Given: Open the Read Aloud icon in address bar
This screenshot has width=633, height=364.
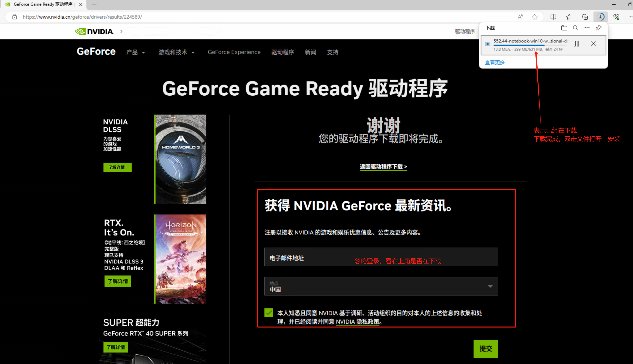Looking at the screenshot, I should [x=520, y=17].
